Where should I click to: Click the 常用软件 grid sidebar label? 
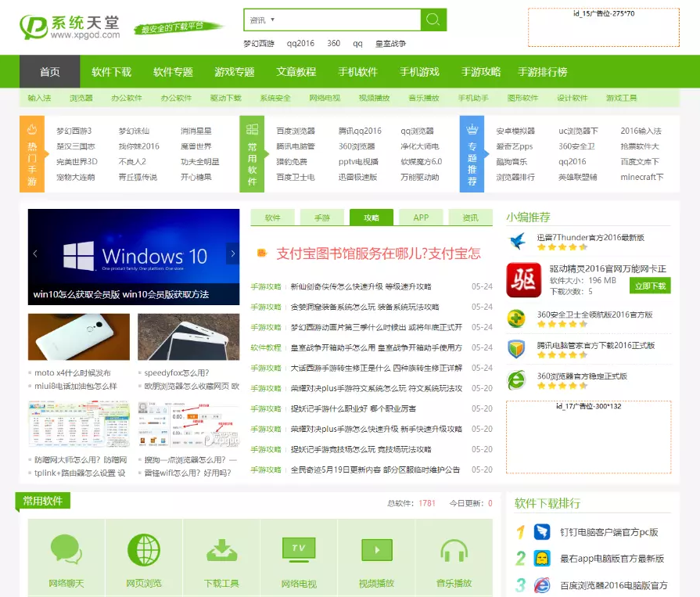click(x=252, y=154)
